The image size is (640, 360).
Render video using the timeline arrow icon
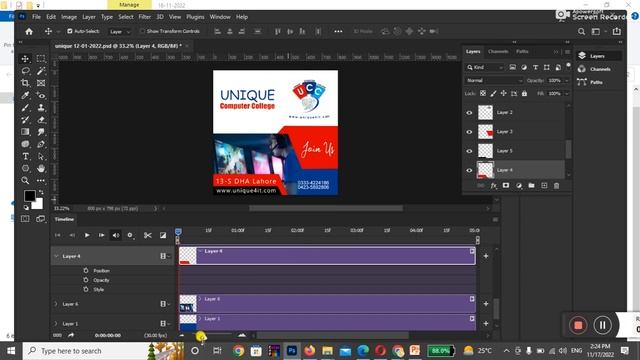[x=71, y=335]
